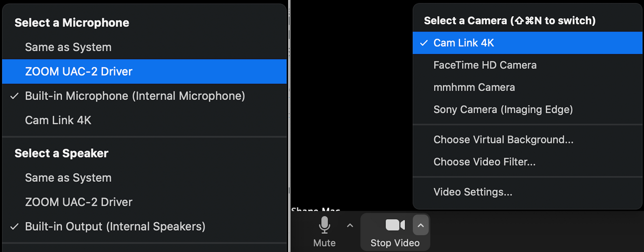Open Choose Video Filter...
This screenshot has width=644, height=252.
click(x=527, y=162)
